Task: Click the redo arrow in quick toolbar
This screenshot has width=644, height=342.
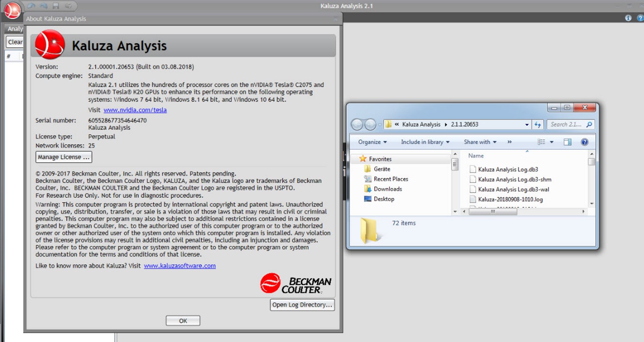Action: click(44, 6)
